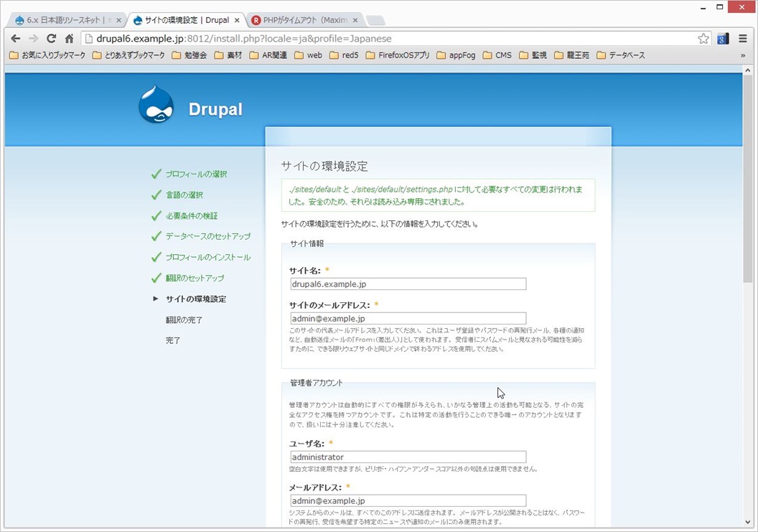Open 監視 bookmark folder
This screenshot has width=758, height=532.
click(533, 55)
